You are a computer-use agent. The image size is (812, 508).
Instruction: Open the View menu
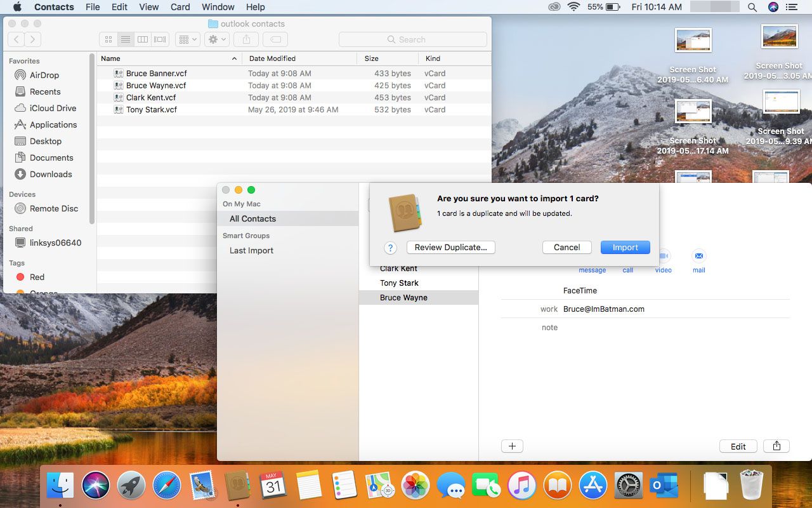tap(149, 7)
